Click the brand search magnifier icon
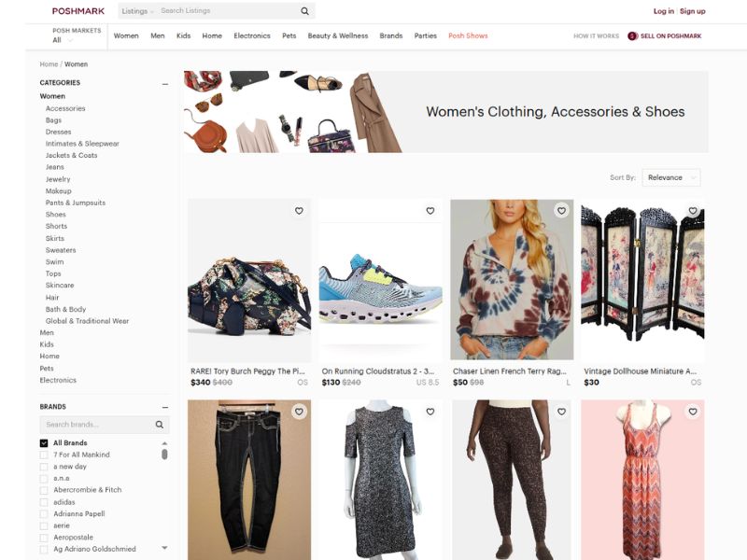The height and width of the screenshot is (560, 747). [160, 425]
